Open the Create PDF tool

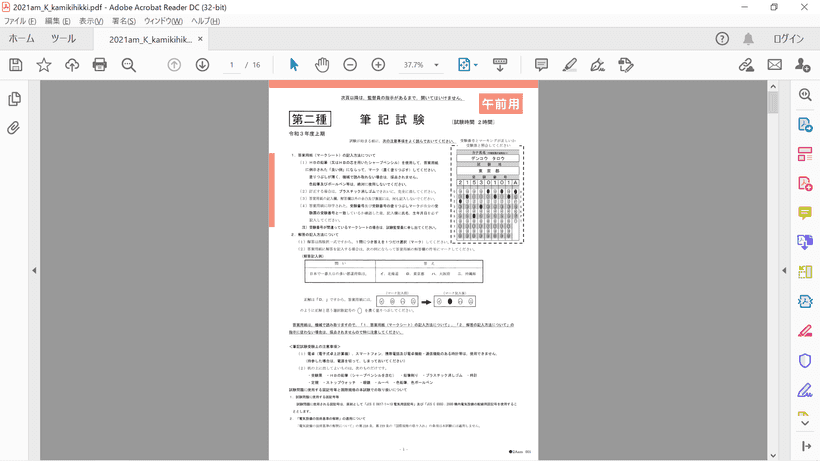tap(805, 183)
